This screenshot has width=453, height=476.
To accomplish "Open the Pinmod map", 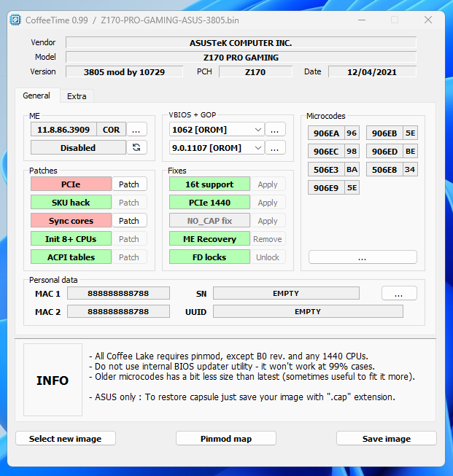I will (225, 438).
